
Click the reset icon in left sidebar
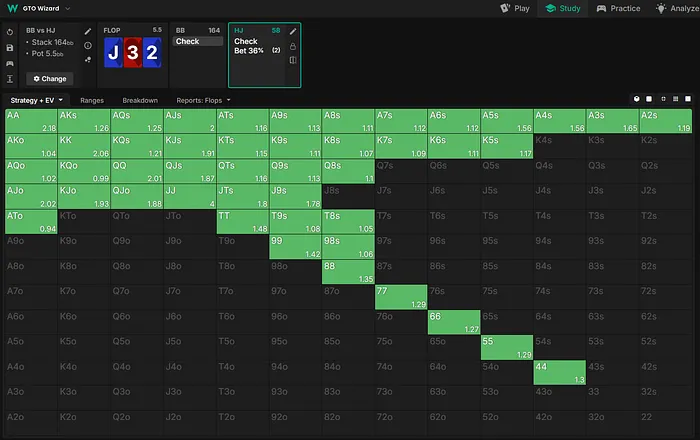coord(9,32)
